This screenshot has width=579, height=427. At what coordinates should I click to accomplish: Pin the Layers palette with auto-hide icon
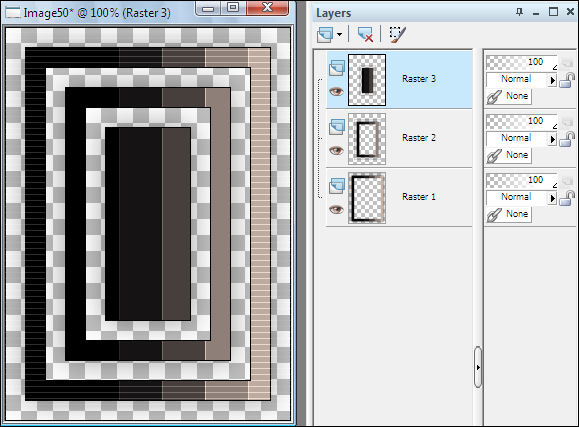coord(520,12)
